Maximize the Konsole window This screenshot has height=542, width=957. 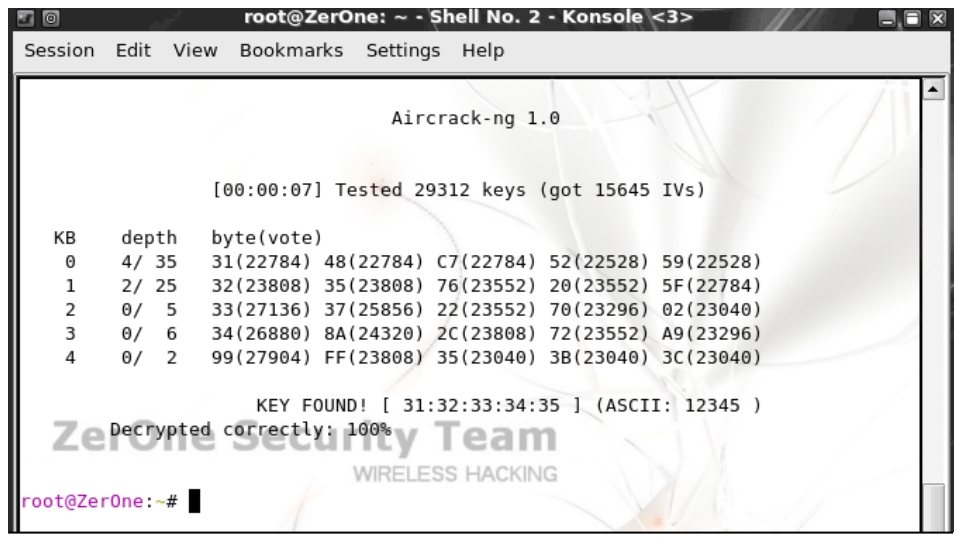[x=912, y=19]
